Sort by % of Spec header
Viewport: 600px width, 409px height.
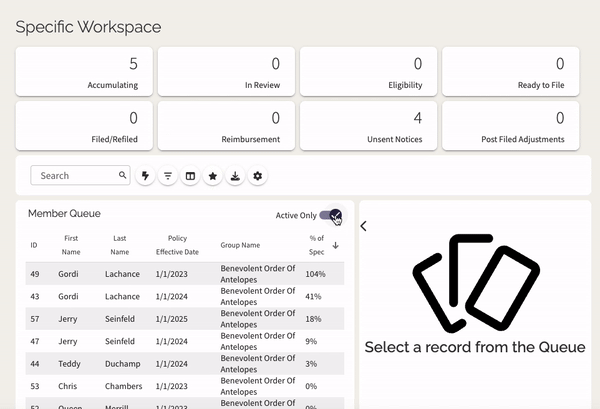[316, 245]
